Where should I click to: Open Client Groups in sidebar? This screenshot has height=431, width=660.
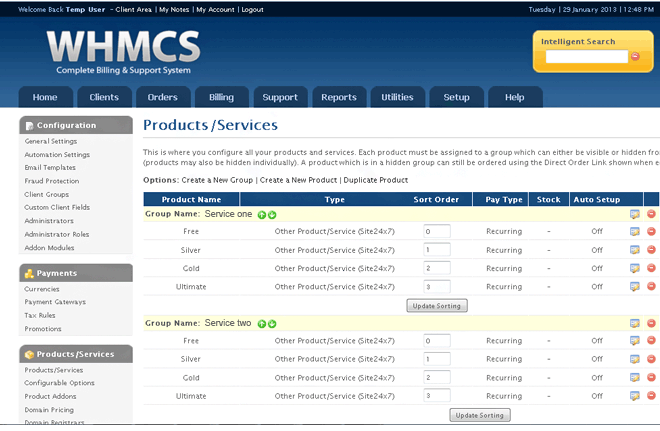47,194
